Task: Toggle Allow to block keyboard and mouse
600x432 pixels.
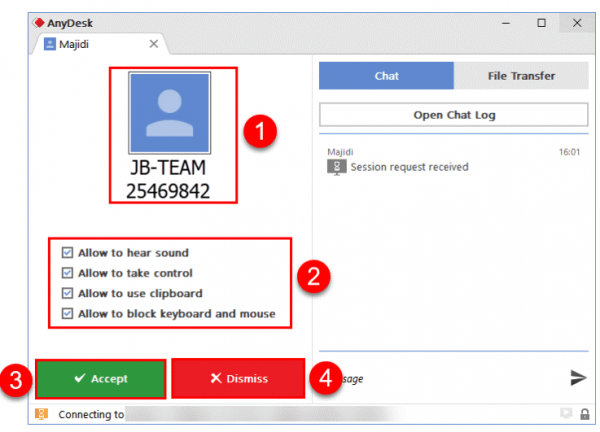Action: [67, 313]
